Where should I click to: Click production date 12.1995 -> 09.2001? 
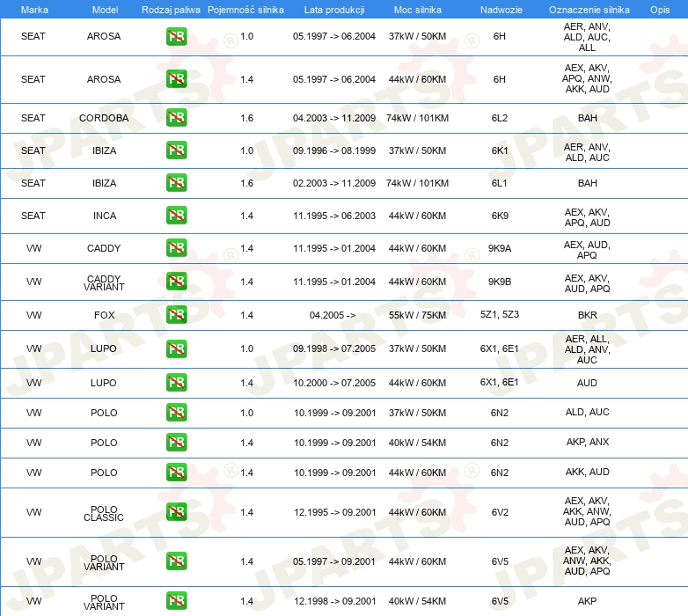[x=335, y=512]
